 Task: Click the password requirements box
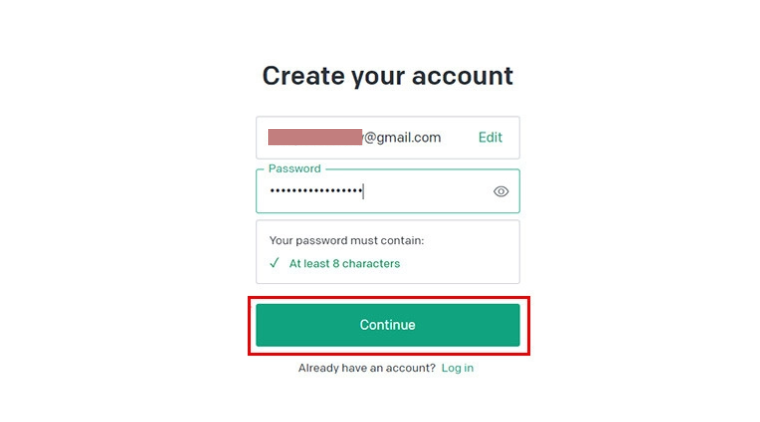click(388, 252)
